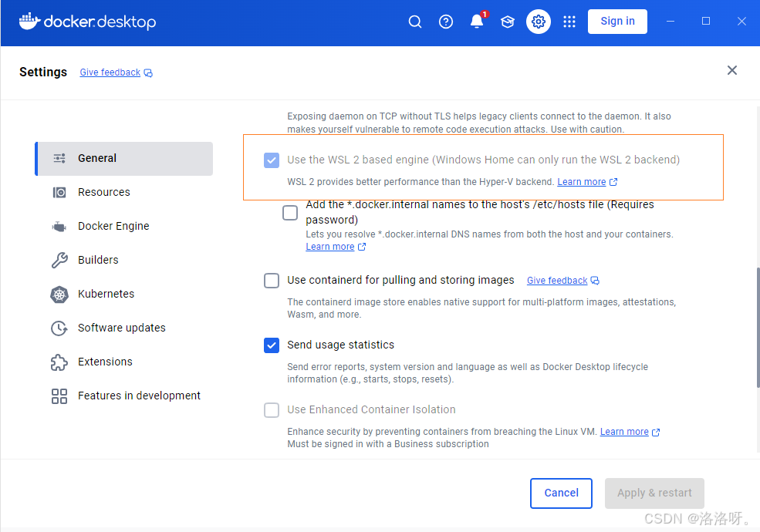760x532 pixels.
Task: Open Give feedback link beside Settings
Action: tap(110, 72)
